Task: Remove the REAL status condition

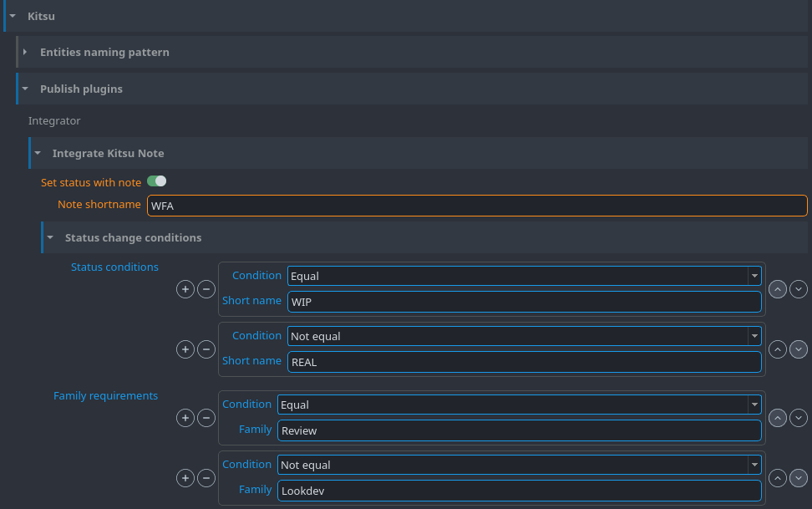Action: click(x=206, y=349)
